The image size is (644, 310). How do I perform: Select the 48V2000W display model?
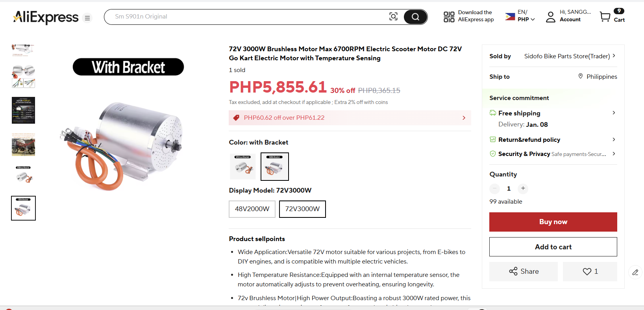tap(252, 209)
